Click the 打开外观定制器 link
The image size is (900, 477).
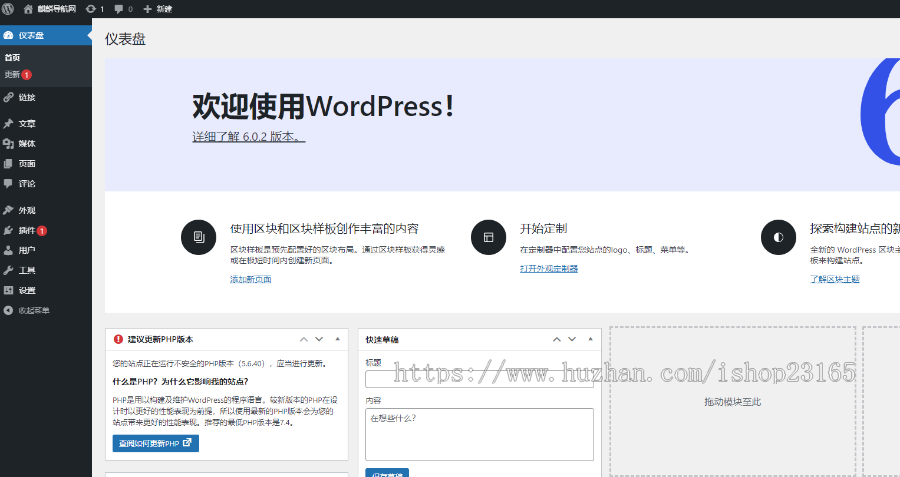549,269
